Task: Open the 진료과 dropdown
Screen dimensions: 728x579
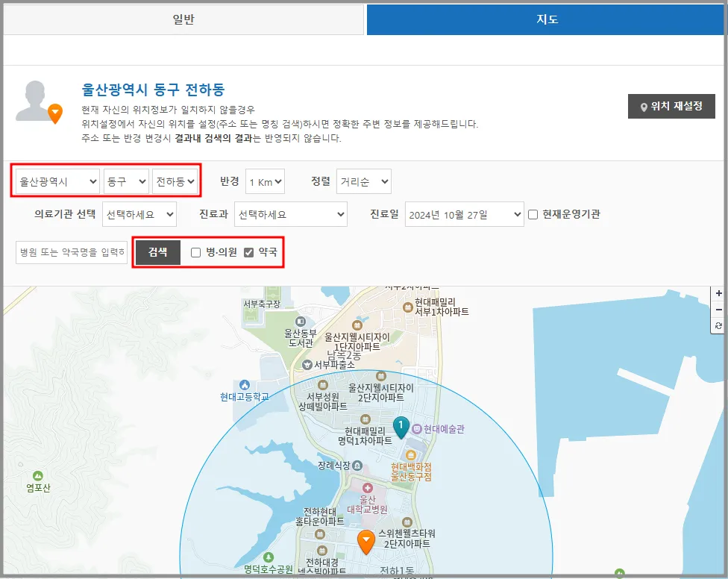Action: (x=291, y=214)
